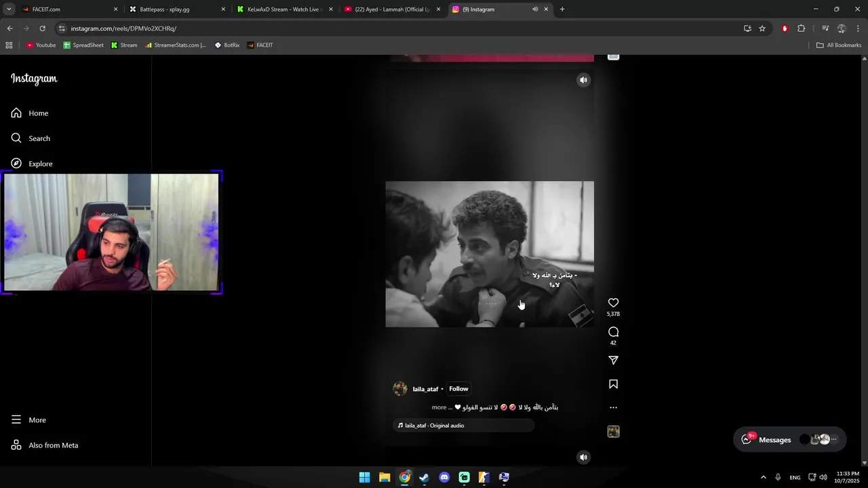The height and width of the screenshot is (488, 868).
Task: Switch to the KeLwAxD Stream tab
Action: click(284, 9)
